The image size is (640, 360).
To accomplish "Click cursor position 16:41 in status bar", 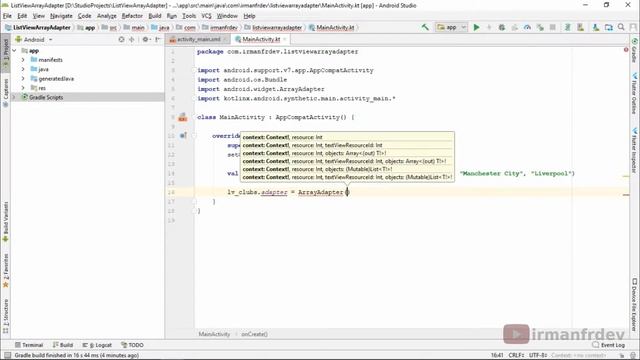I will coord(497,356).
